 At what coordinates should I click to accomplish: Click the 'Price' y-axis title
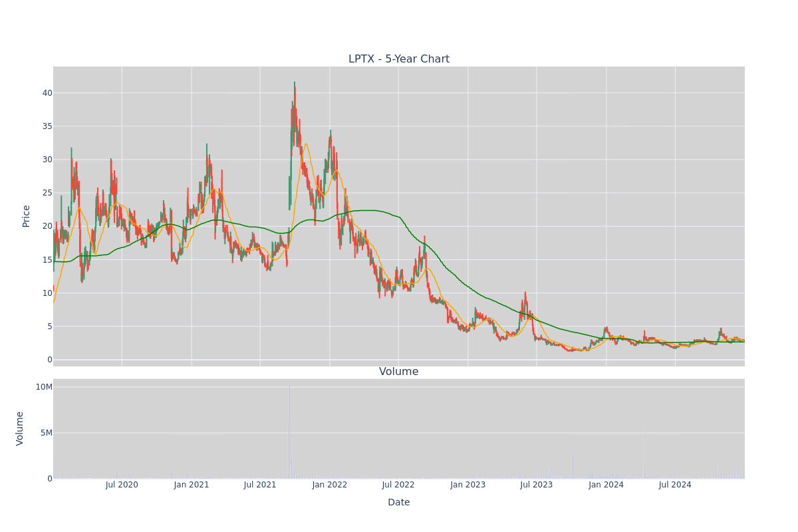[27, 216]
